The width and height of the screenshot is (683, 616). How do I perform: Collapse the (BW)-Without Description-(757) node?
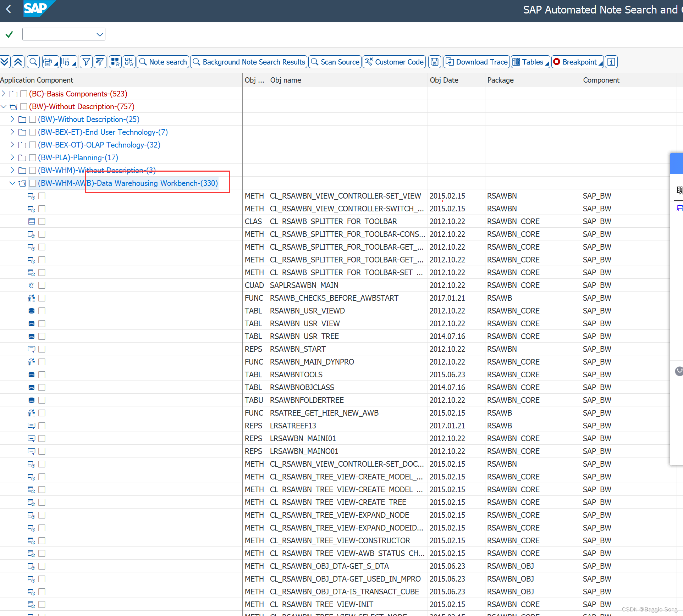click(x=4, y=106)
